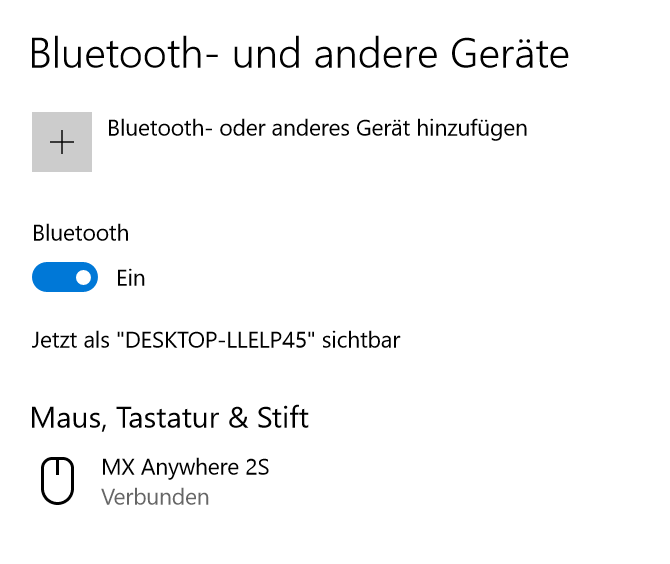Click the "Maus, Tastatur & Stift" section heading

coord(170,416)
